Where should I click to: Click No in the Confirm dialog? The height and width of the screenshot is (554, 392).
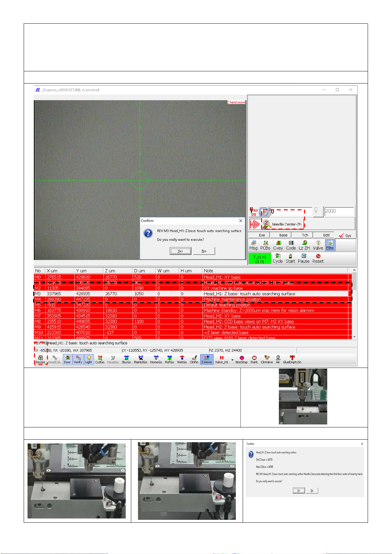[x=204, y=251]
